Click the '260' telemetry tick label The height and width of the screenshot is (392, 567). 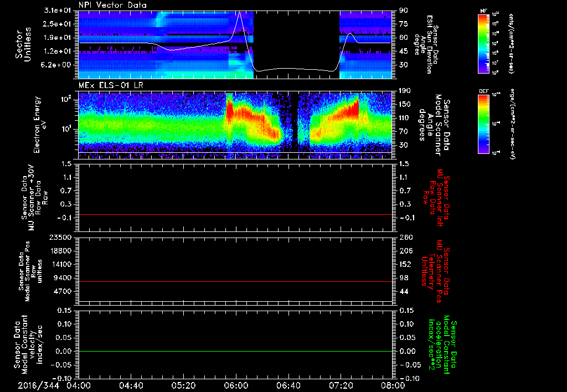[405, 238]
